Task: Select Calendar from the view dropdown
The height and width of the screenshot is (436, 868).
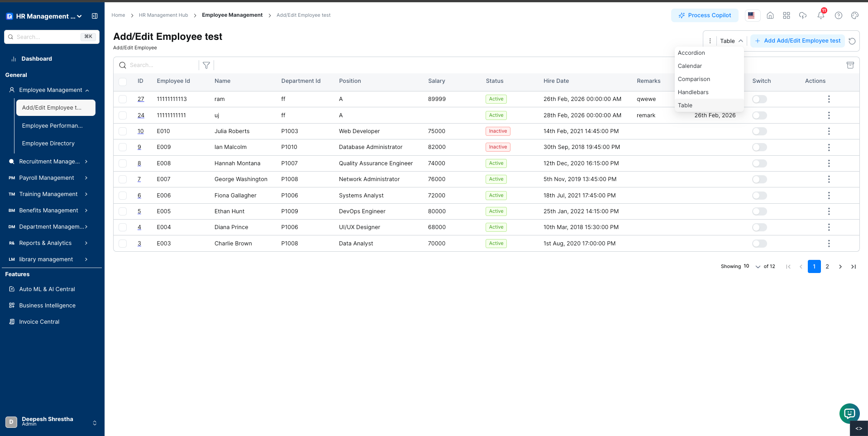Action: (690, 66)
